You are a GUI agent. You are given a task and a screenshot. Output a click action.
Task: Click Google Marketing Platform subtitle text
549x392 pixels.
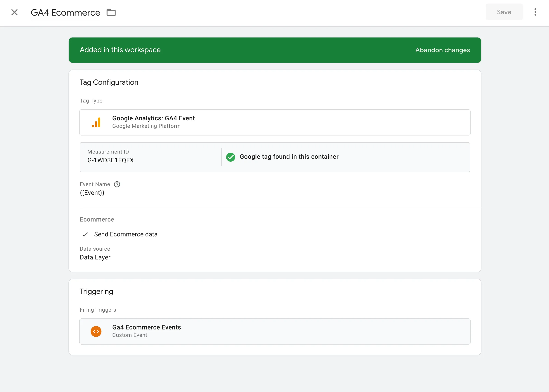pos(146,126)
